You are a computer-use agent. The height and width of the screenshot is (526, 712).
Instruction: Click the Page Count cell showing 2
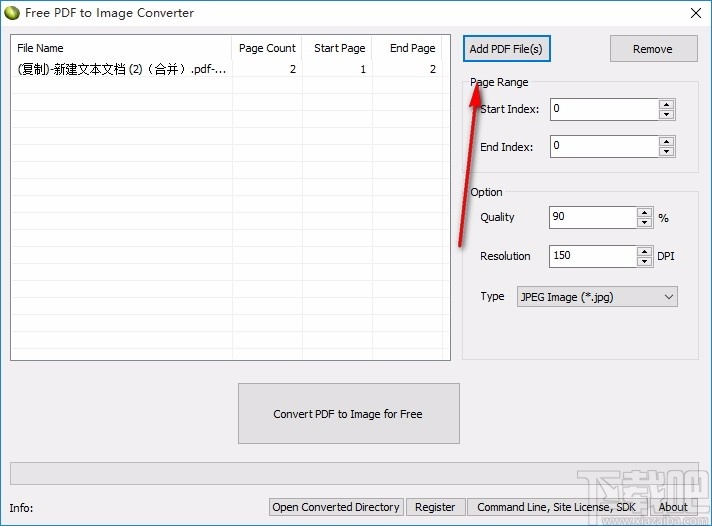(267, 69)
